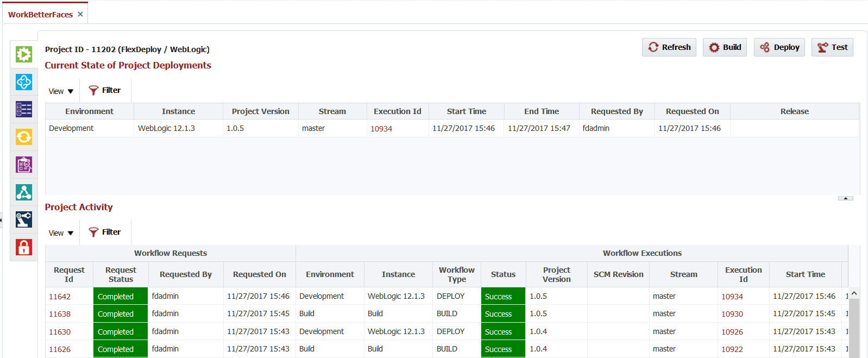Open execution 10934 link in the Project Activity table

click(732, 297)
